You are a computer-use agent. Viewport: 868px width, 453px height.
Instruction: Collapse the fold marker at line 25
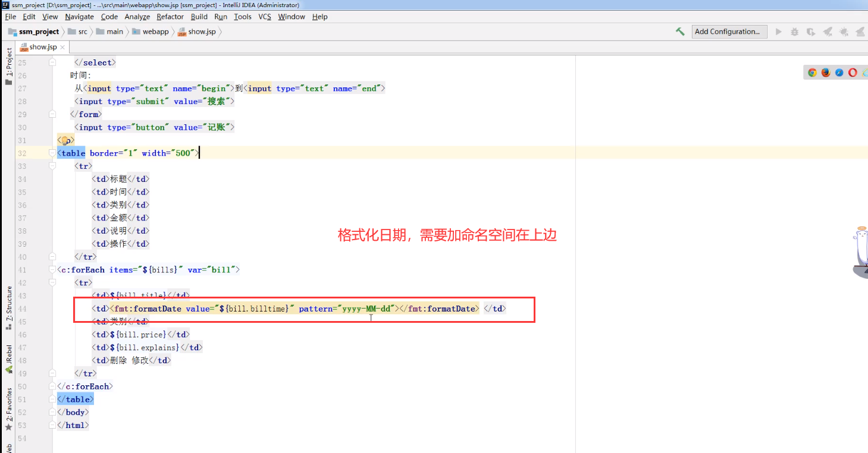pos(52,62)
